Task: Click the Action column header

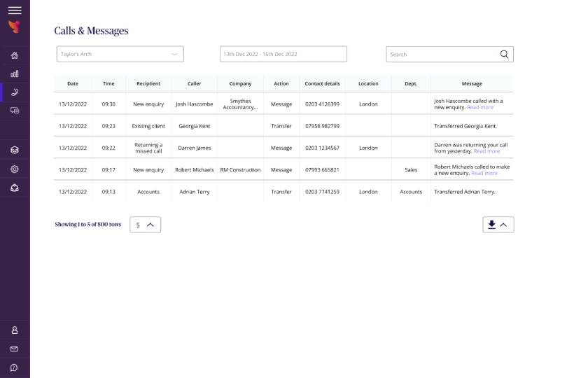Action: [281, 83]
